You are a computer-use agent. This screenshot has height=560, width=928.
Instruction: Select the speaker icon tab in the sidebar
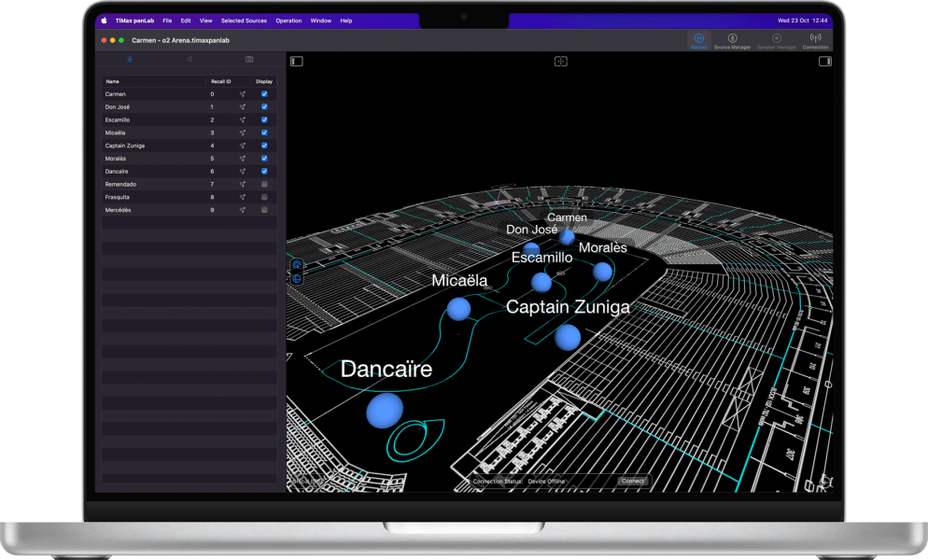(190, 59)
